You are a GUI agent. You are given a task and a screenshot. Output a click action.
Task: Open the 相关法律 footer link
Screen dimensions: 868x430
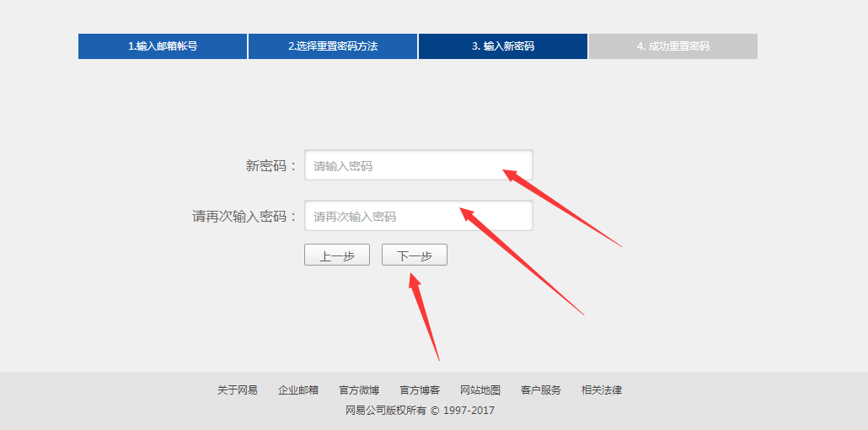point(602,390)
